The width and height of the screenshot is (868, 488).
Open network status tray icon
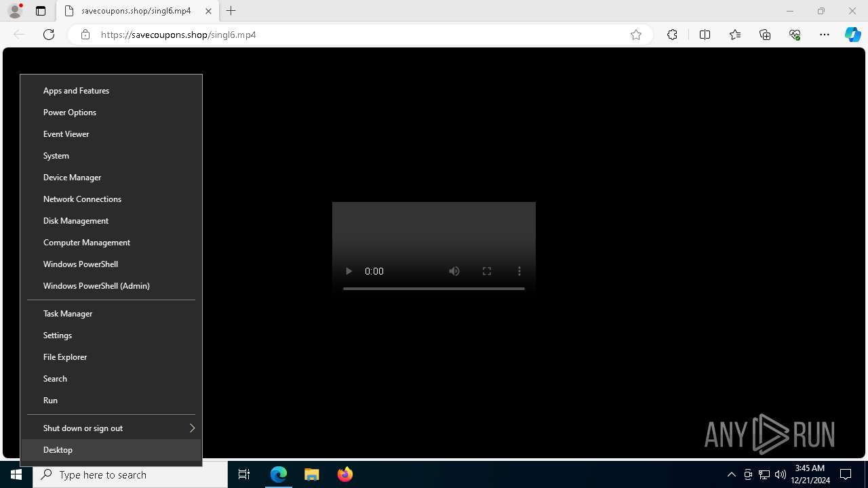pyautogui.click(x=764, y=474)
